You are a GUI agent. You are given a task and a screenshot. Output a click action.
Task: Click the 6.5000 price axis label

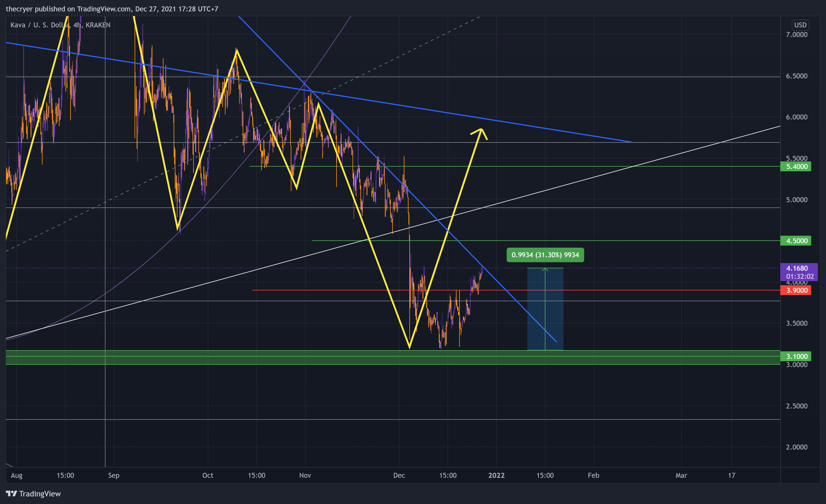point(797,76)
